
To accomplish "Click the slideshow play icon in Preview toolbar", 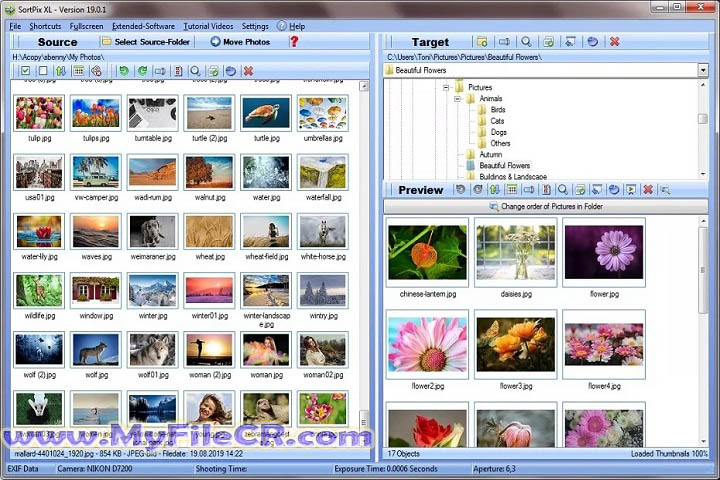I will click(x=631, y=189).
